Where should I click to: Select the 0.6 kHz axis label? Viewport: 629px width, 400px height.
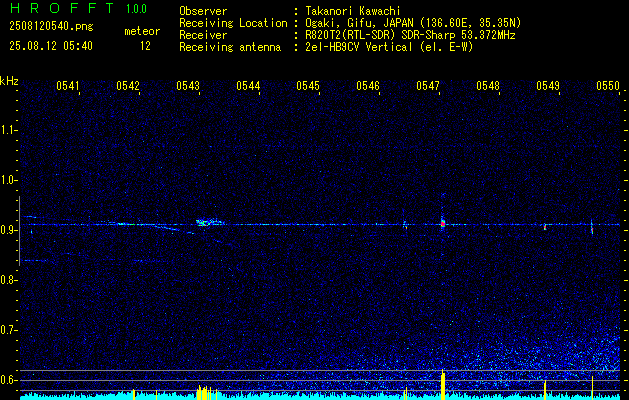(x=8, y=380)
